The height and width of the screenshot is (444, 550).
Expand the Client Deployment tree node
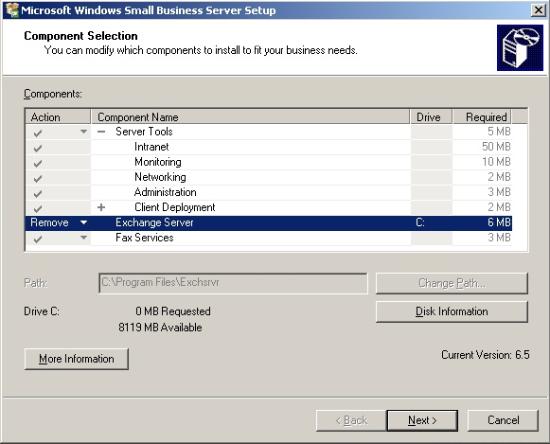(101, 207)
